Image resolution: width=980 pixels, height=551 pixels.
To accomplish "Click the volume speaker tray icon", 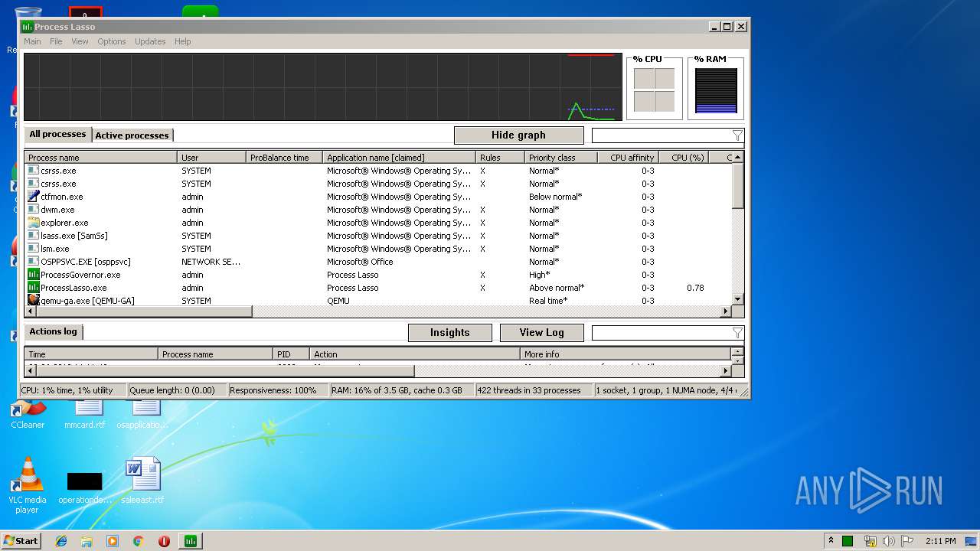I will point(888,541).
